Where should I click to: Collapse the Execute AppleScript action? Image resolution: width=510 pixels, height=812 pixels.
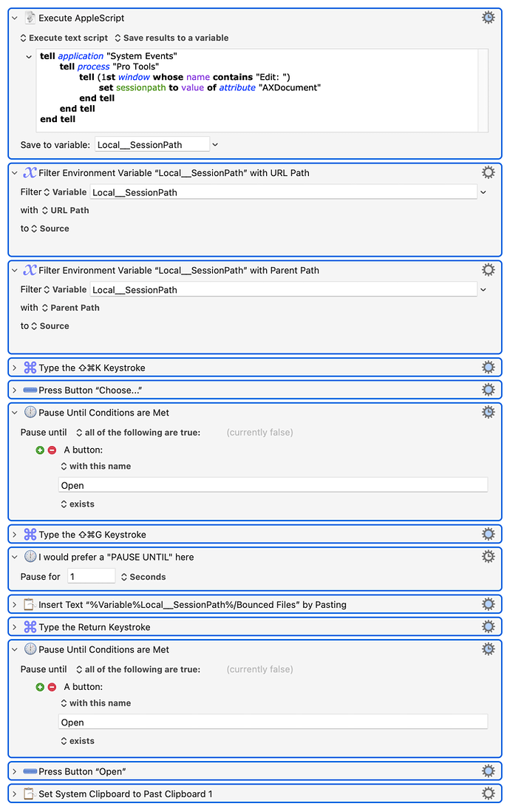[15, 18]
